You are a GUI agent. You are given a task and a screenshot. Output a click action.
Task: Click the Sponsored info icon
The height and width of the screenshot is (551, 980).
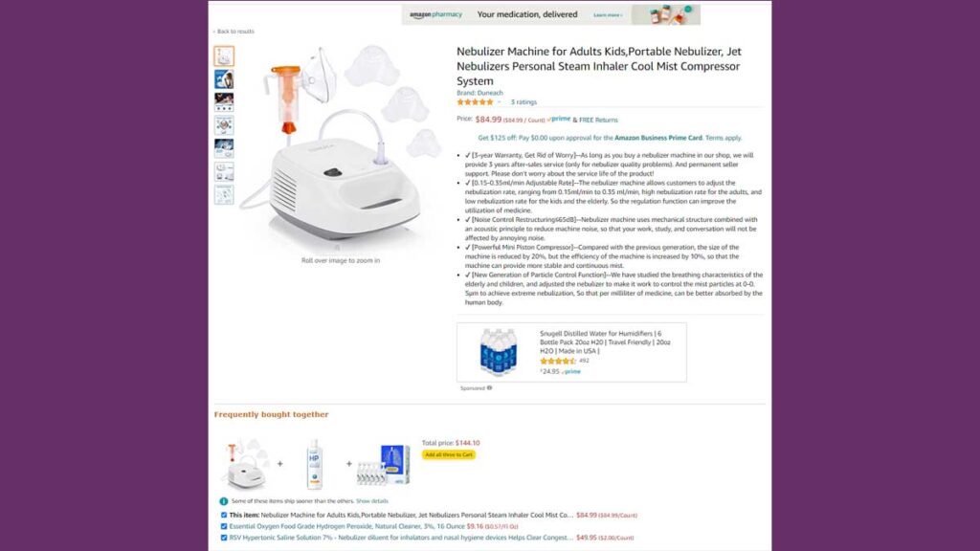(489, 388)
